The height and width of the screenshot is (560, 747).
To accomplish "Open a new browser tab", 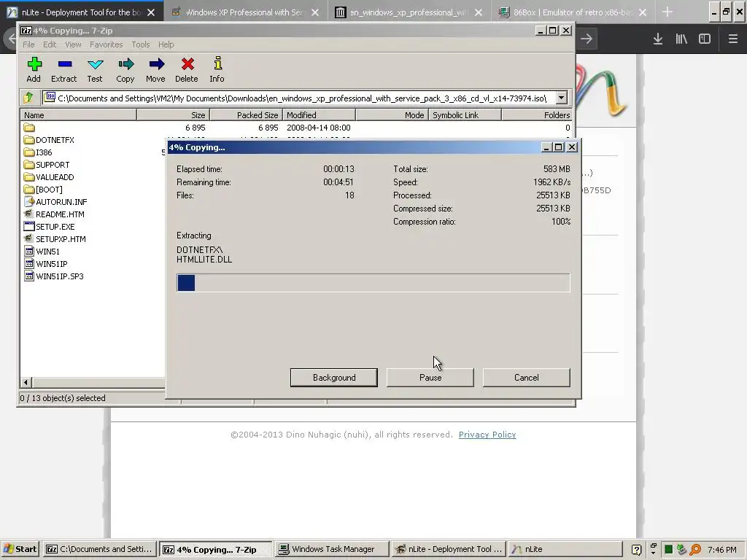I will (667, 12).
